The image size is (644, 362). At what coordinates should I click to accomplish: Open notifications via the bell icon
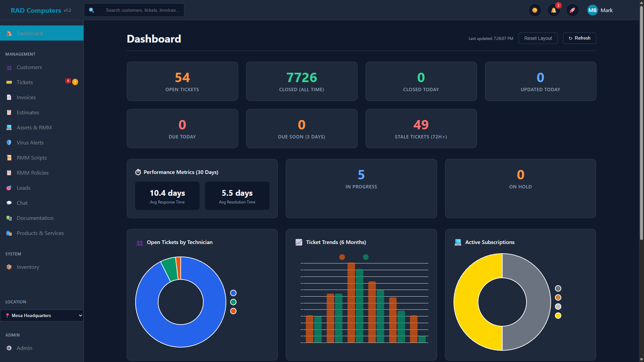[x=553, y=10]
